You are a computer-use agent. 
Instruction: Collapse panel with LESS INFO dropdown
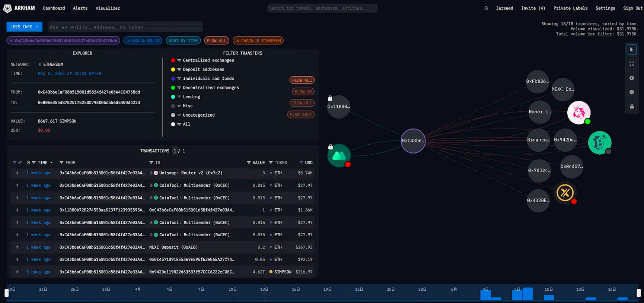24,27
